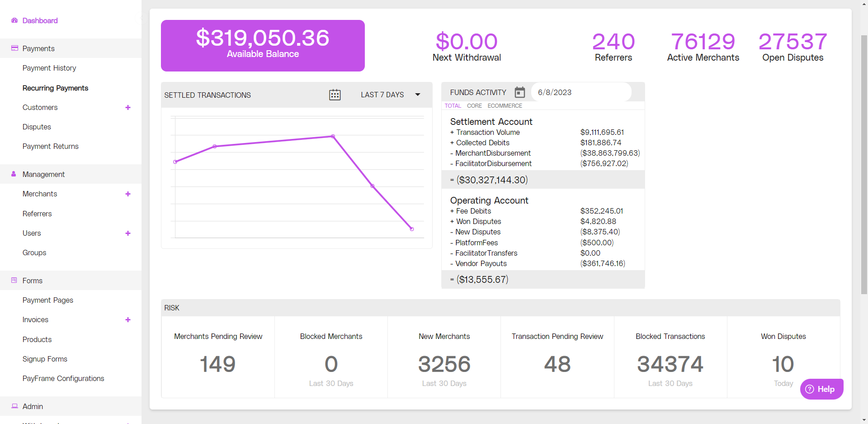868x424 pixels.
Task: Click the Management person icon
Action: point(14,174)
